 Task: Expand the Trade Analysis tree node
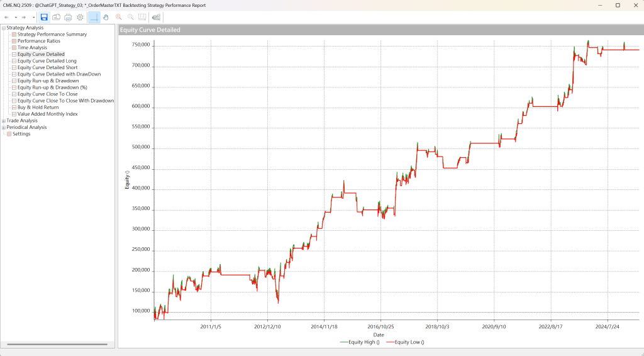click(x=4, y=121)
